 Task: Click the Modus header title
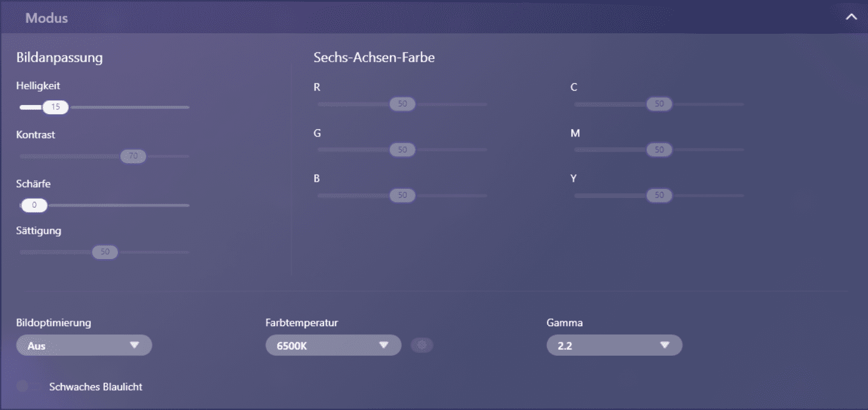[x=47, y=18]
